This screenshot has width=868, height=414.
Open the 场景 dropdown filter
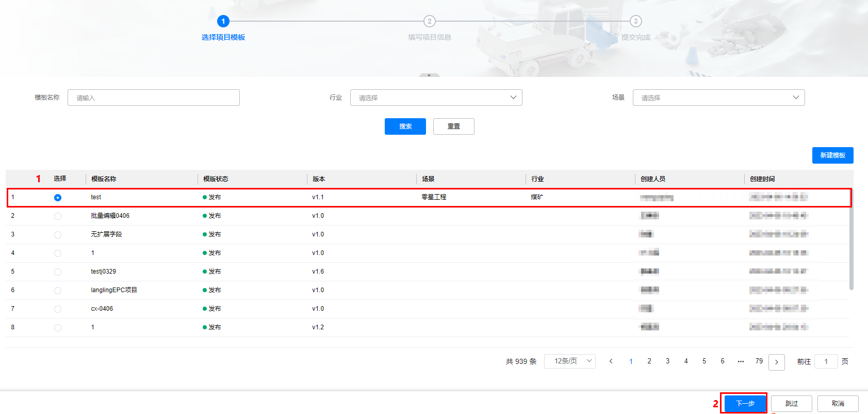(x=719, y=98)
